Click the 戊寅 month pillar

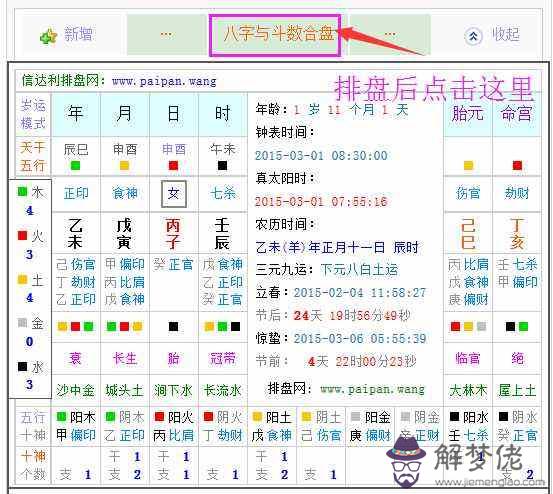click(x=124, y=233)
